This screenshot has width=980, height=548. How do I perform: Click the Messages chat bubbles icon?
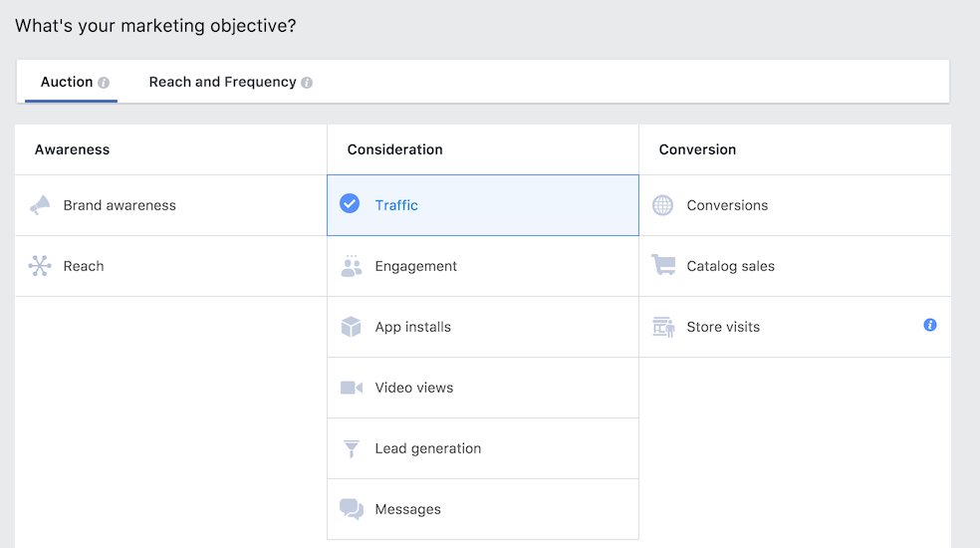(x=351, y=509)
